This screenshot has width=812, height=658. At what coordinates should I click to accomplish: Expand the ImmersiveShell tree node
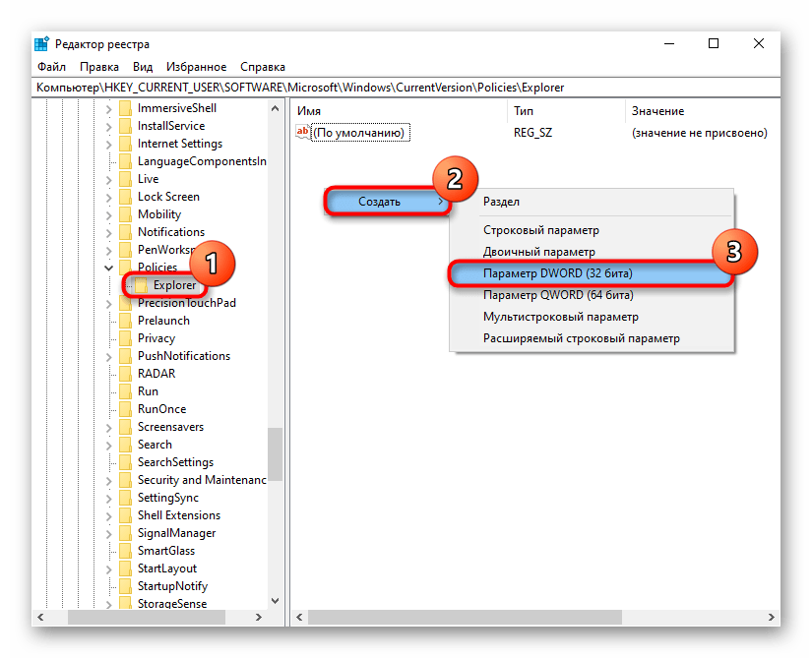click(108, 108)
